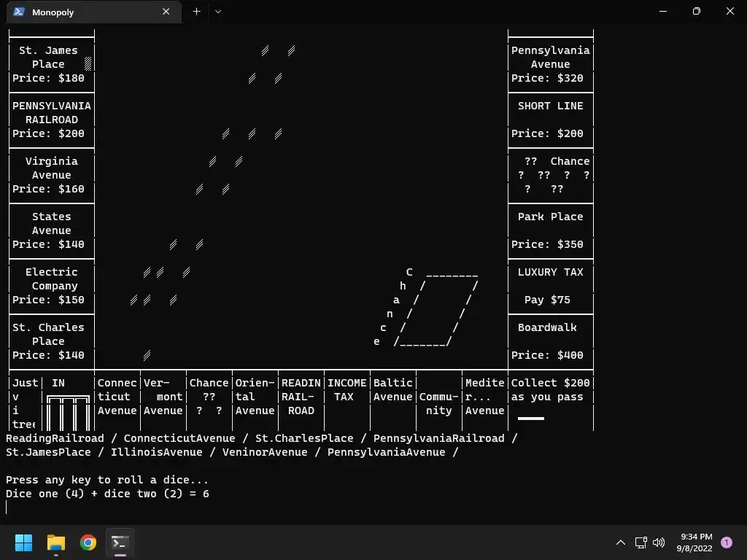
Task: Click the Virginia Avenue Price: $160 cell
Action: (x=52, y=175)
